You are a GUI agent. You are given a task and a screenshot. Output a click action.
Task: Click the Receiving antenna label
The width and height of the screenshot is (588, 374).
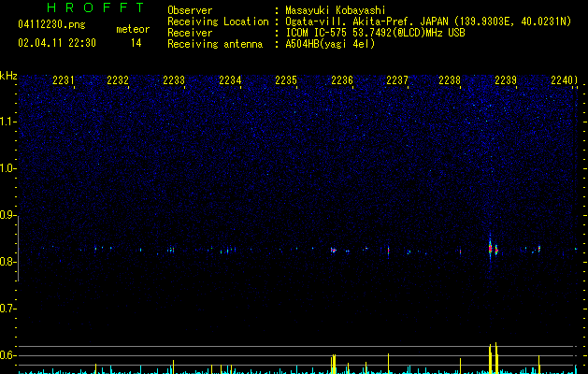(x=215, y=44)
